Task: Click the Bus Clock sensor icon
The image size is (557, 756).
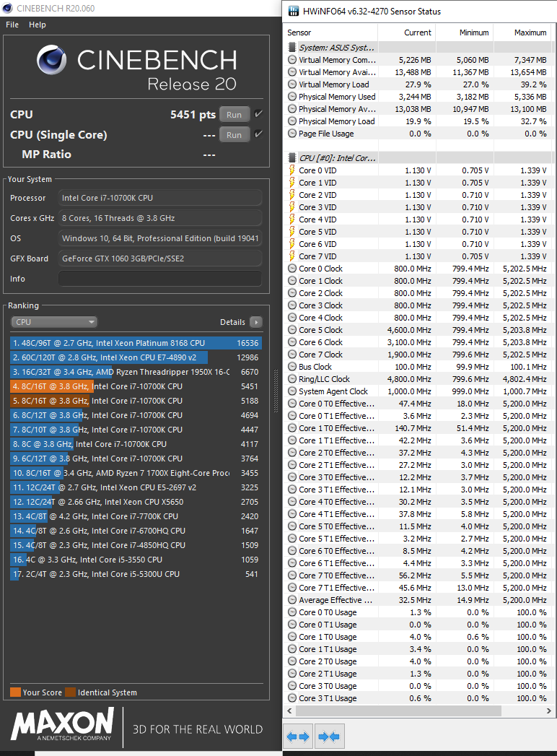Action: (x=292, y=366)
